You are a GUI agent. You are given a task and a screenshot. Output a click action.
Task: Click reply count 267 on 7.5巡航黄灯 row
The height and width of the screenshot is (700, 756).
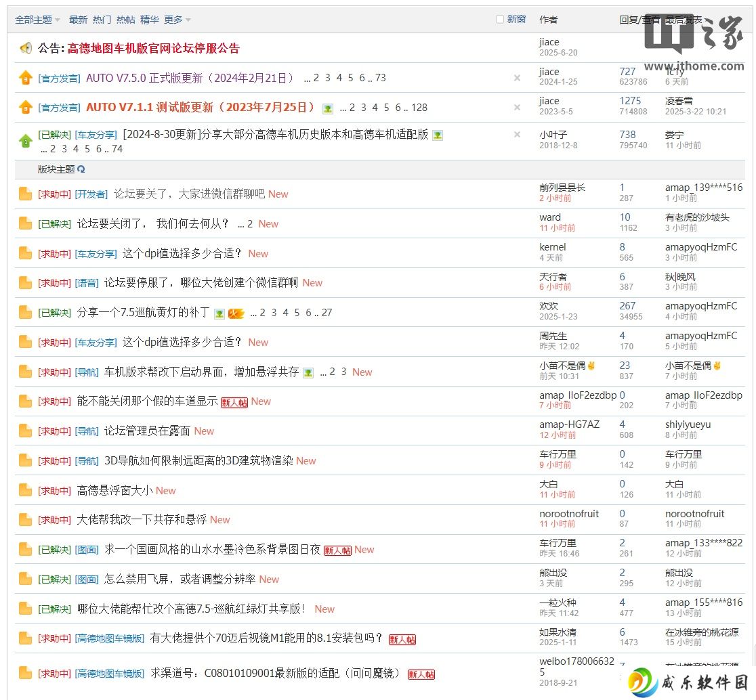[627, 306]
